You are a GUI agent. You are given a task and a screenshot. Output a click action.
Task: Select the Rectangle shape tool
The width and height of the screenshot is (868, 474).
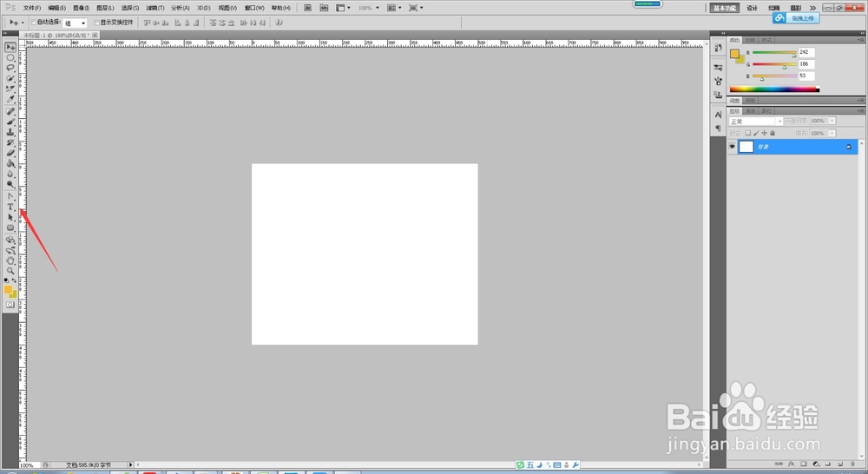click(x=10, y=228)
